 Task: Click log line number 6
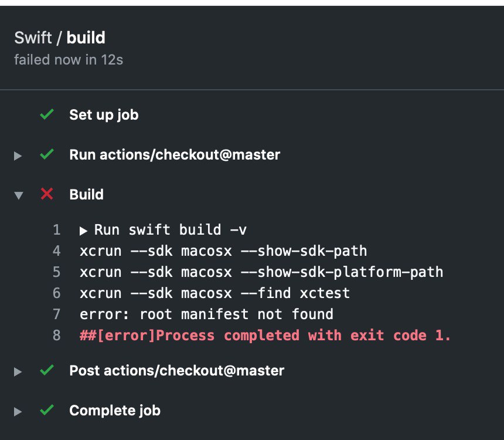coord(57,293)
